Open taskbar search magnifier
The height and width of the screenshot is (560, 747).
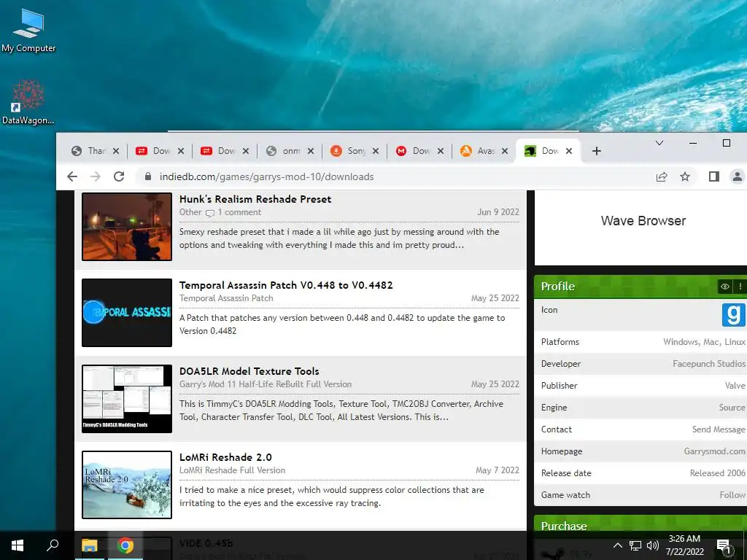pos(53,545)
